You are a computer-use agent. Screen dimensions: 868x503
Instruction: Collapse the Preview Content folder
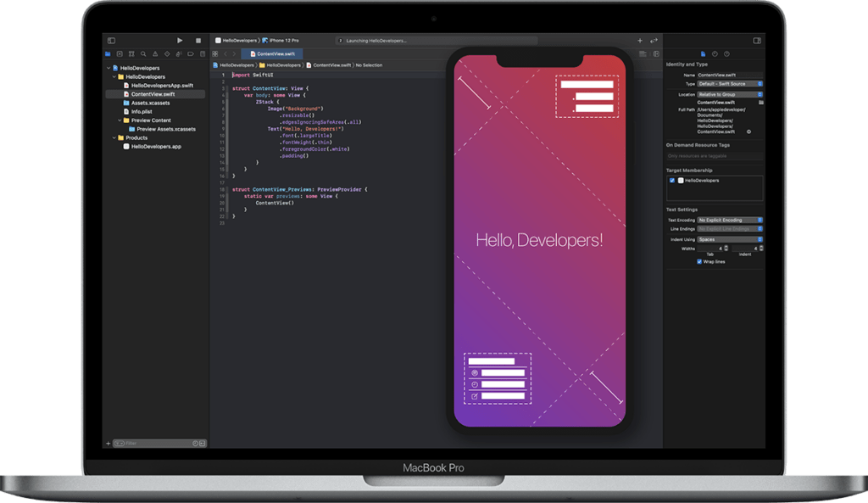[x=120, y=120]
